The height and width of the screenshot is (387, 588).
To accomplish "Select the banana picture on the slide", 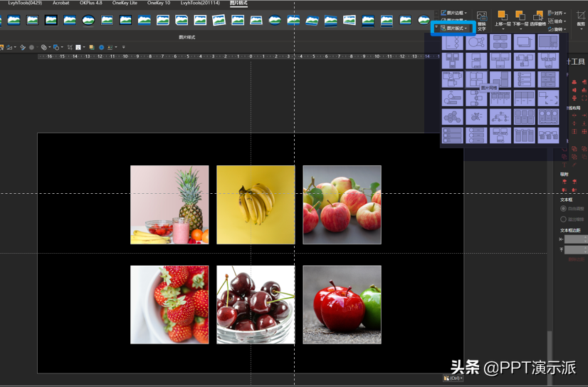I will [256, 205].
